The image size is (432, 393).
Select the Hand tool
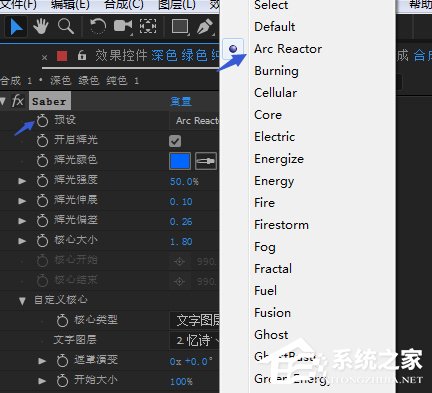[x=41, y=26]
